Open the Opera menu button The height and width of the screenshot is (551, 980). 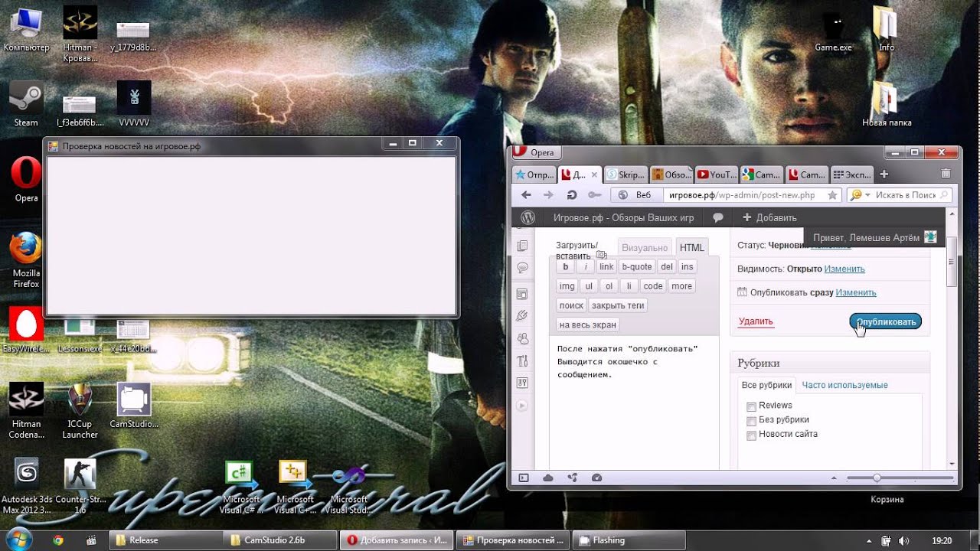click(x=535, y=152)
